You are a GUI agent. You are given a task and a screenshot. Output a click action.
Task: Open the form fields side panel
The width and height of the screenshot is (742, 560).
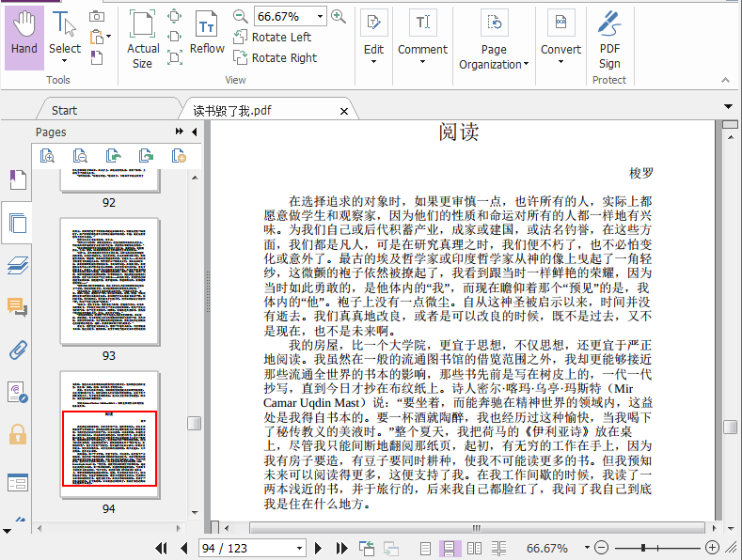click(18, 482)
